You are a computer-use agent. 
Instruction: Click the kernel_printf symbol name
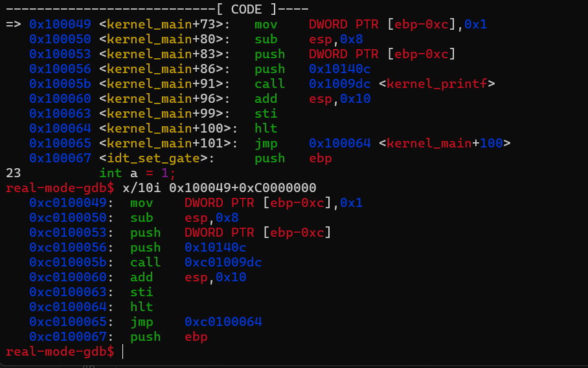437,84
